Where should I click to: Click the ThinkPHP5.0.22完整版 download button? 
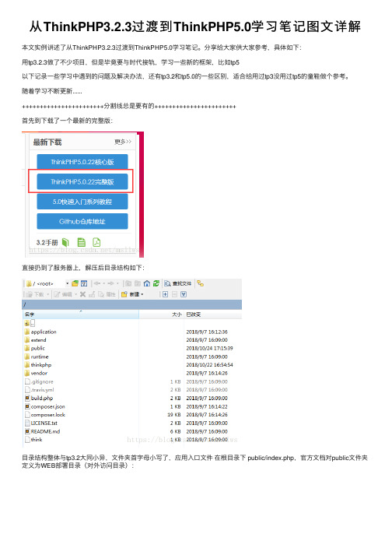click(x=82, y=181)
